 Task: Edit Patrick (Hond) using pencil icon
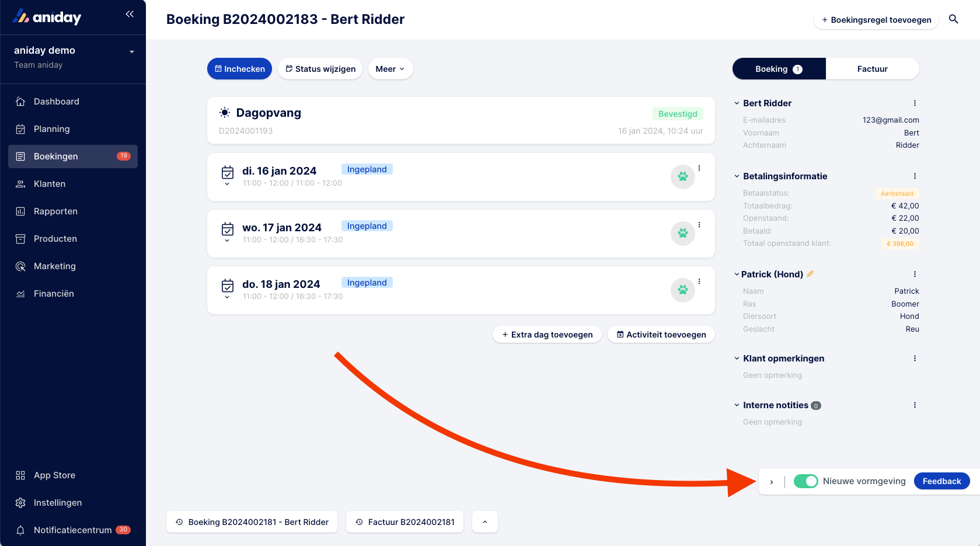[810, 274]
